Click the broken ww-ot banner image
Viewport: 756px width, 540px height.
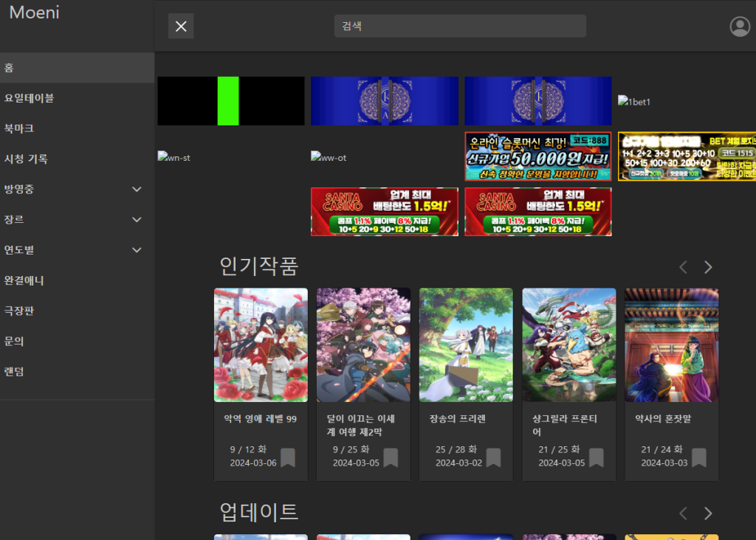pyautogui.click(x=329, y=158)
